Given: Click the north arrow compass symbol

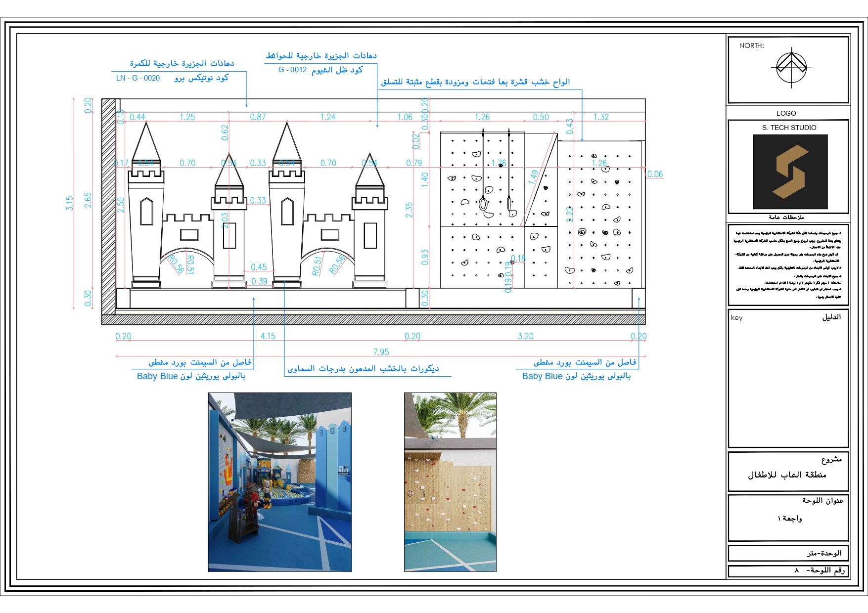Looking at the screenshot, I should pyautogui.click(x=792, y=67).
